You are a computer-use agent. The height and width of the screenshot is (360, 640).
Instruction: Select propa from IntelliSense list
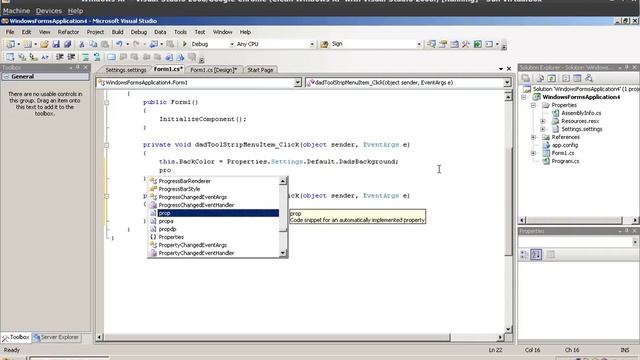pos(166,221)
